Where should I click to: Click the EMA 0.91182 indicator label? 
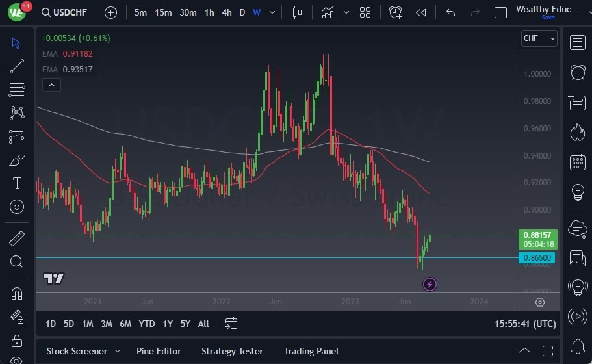click(67, 53)
